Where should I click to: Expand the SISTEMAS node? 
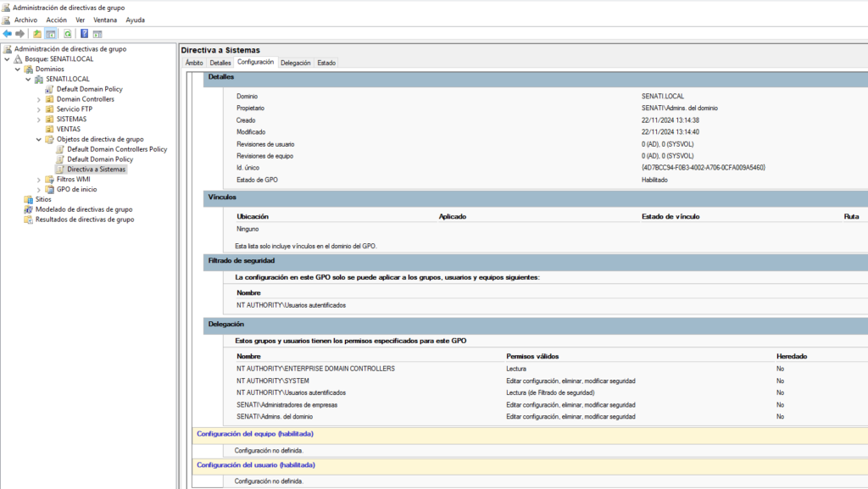coord(39,119)
